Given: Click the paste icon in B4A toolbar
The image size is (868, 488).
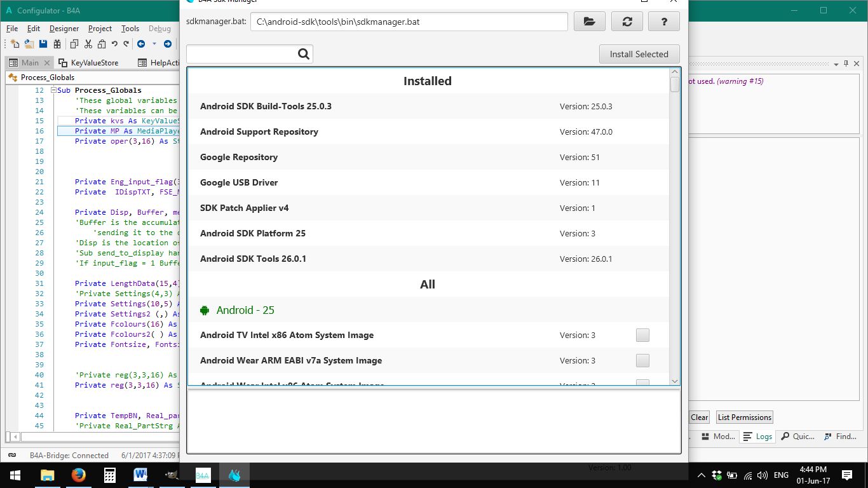Looking at the screenshot, I should pyautogui.click(x=101, y=44).
